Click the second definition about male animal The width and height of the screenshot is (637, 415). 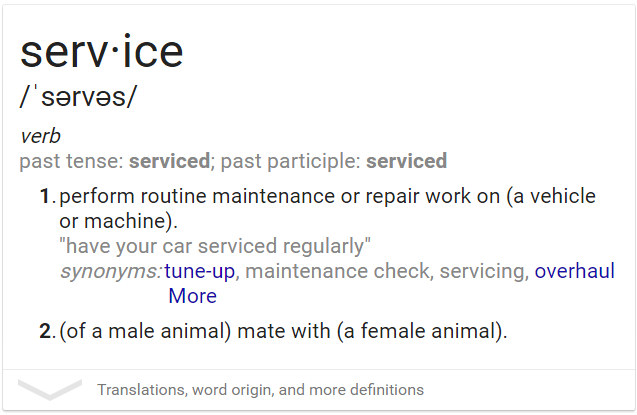point(284,331)
